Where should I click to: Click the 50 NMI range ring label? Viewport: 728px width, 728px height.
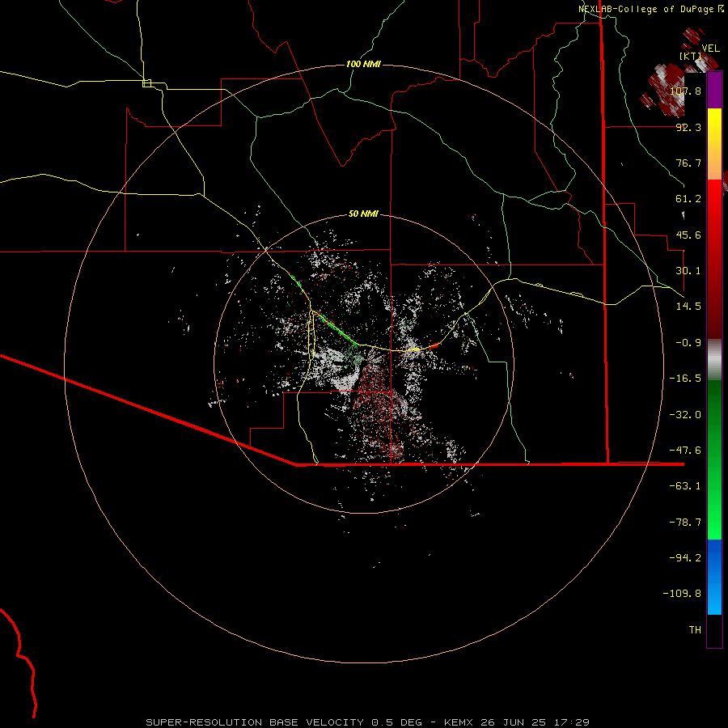363,214
